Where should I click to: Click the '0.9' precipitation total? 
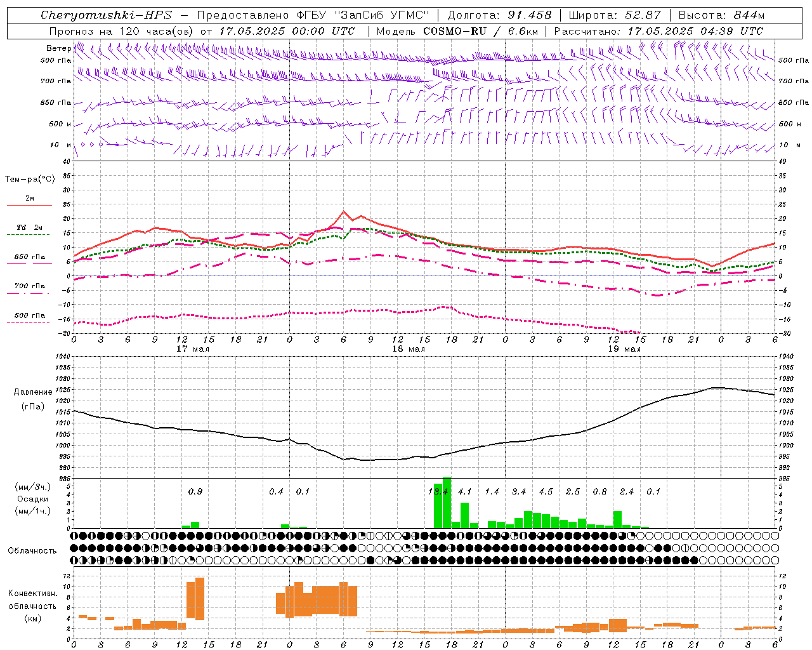pyautogui.click(x=195, y=491)
